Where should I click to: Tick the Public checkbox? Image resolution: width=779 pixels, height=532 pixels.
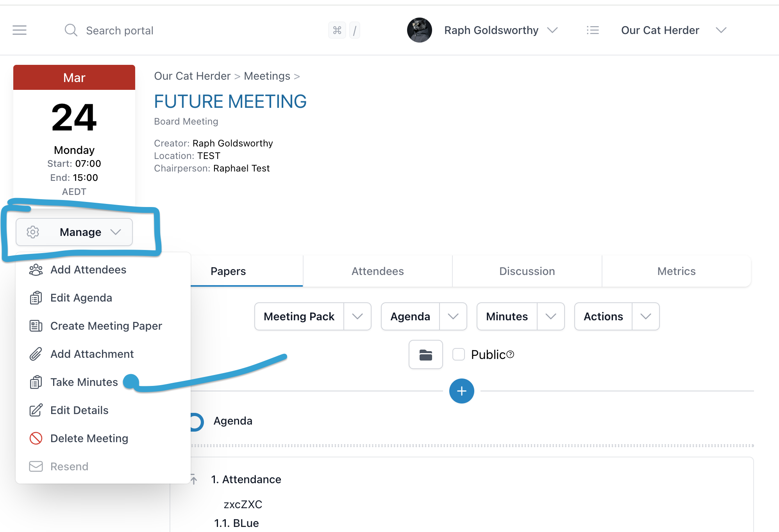point(458,354)
